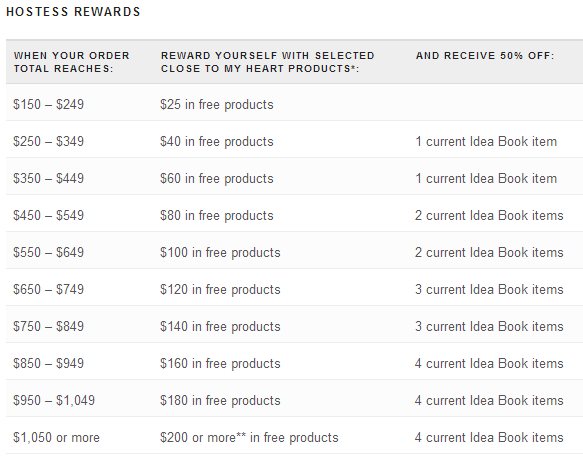Click the $25 in free products cell
583x467 pixels.
[217, 104]
